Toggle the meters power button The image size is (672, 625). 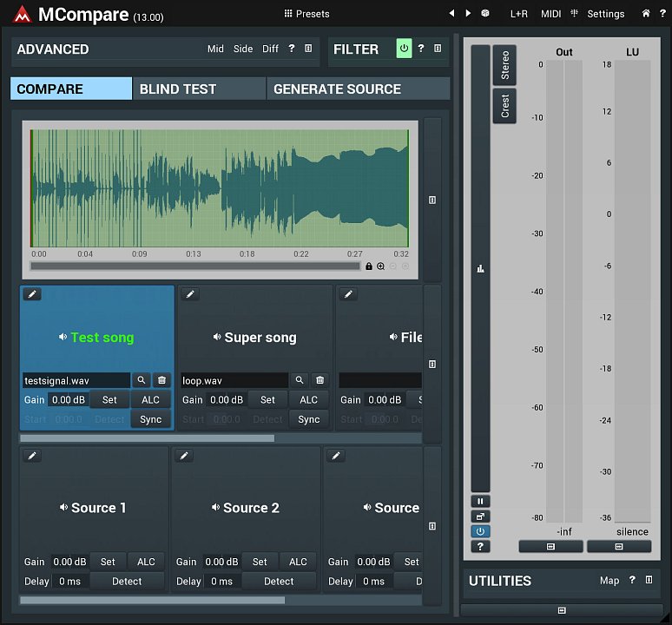coord(480,531)
